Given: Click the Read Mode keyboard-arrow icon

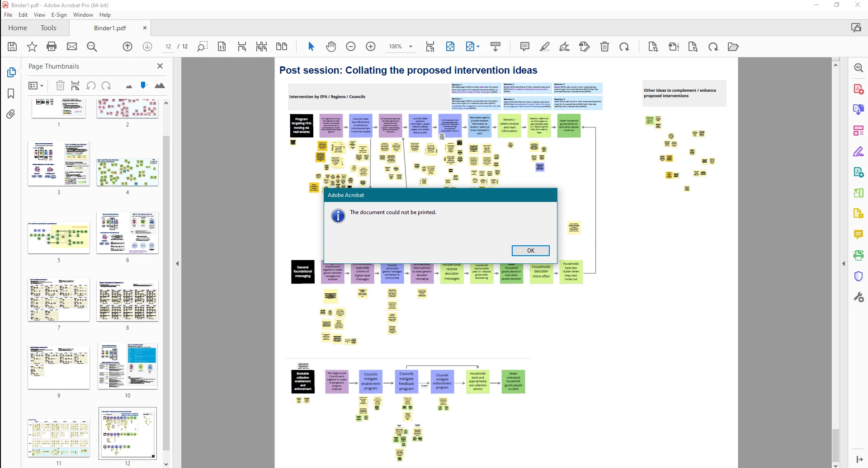Looking at the screenshot, I should (x=495, y=47).
